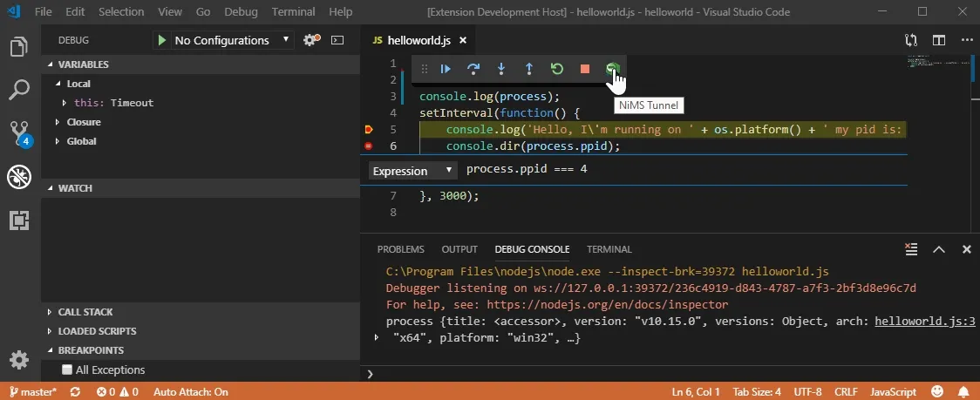980x400 pixels.
Task: Click Ln 6, Col 1 in status bar
Action: click(x=696, y=392)
